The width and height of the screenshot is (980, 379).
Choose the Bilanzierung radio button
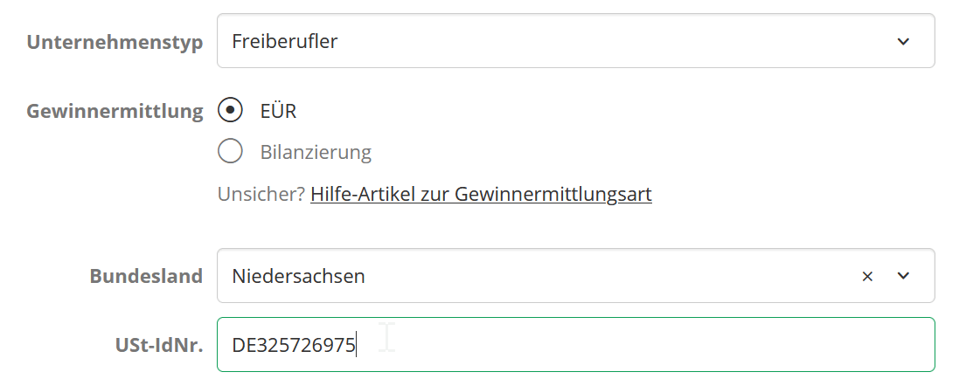point(230,152)
